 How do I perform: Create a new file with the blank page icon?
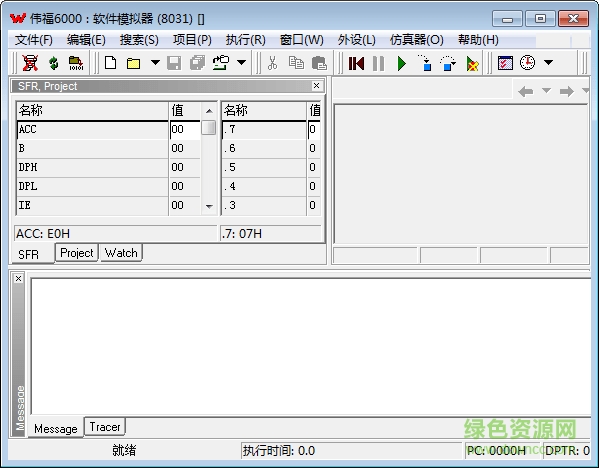pos(110,63)
